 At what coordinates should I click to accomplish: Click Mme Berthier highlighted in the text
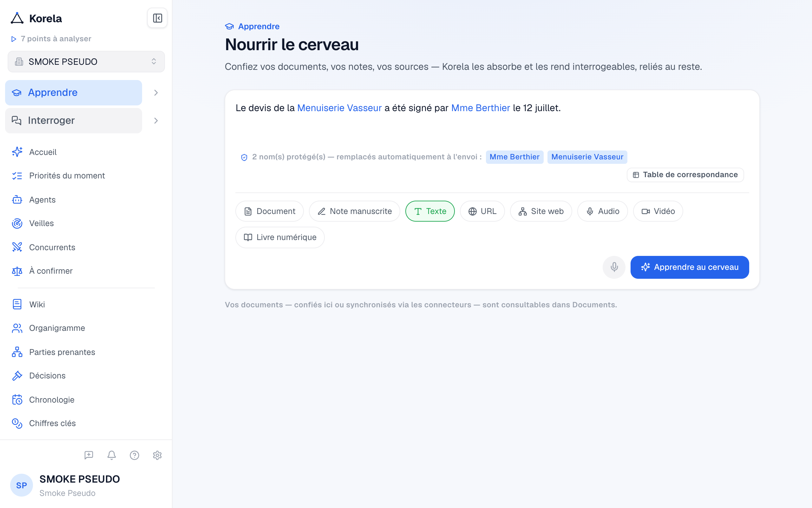[x=481, y=108]
